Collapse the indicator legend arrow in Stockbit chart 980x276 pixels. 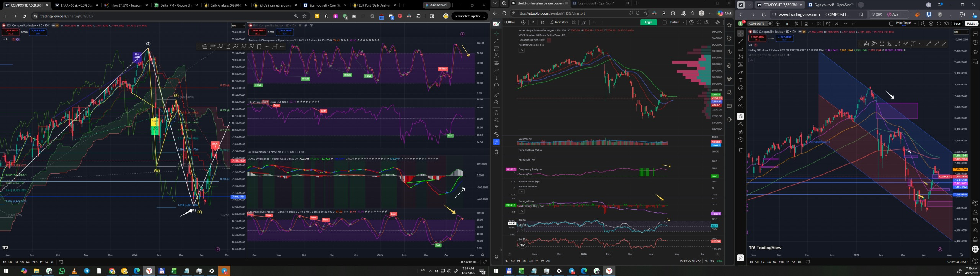pyautogui.click(x=521, y=50)
